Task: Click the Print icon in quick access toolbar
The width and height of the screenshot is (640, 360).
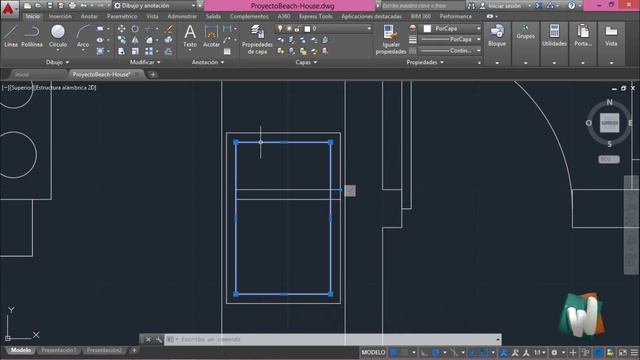Action: pos(72,6)
